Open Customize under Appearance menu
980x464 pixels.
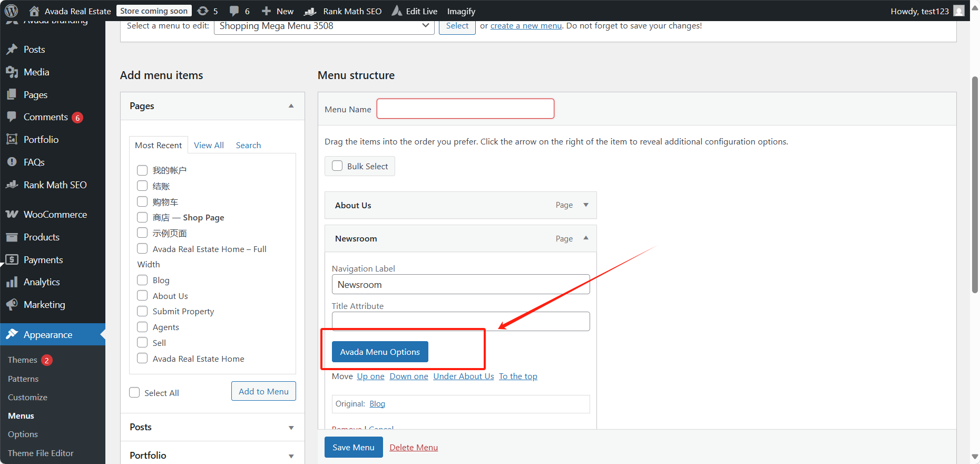click(27, 398)
